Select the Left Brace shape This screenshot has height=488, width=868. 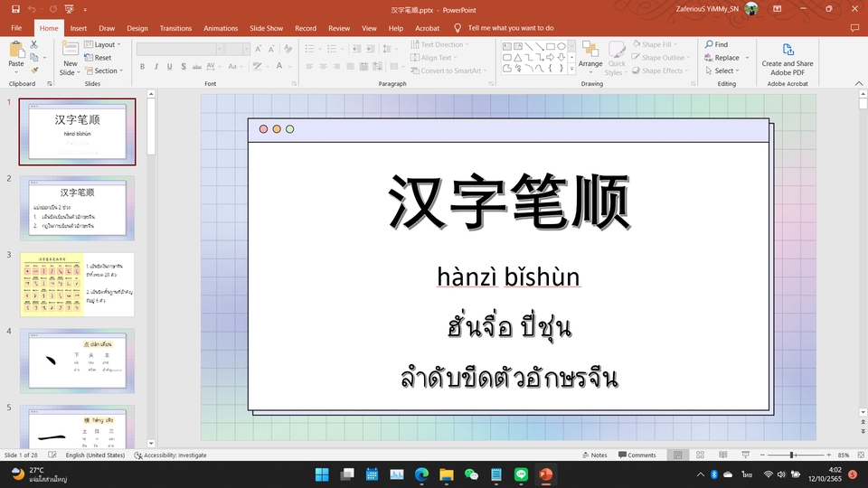point(551,69)
